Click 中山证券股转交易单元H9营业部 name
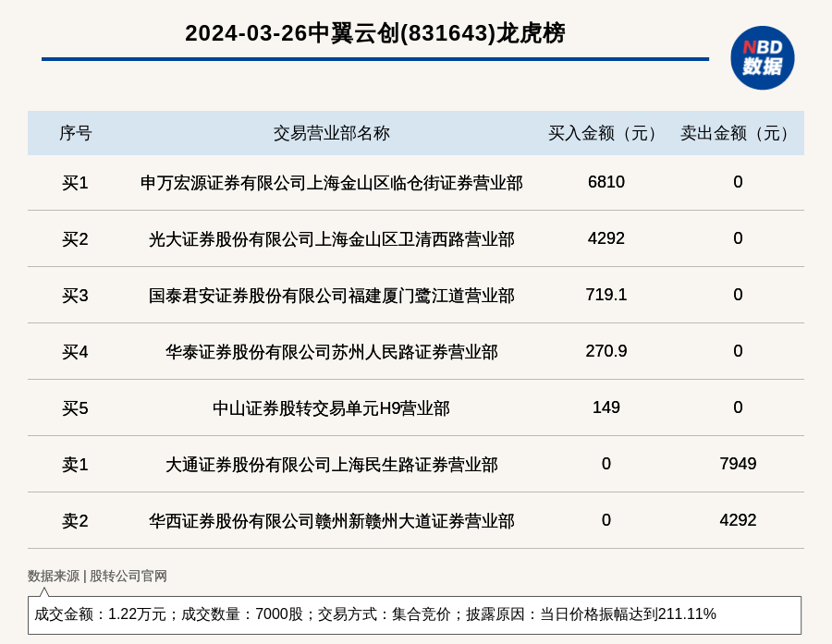Viewport: 832px width, 644px height. 332,408
